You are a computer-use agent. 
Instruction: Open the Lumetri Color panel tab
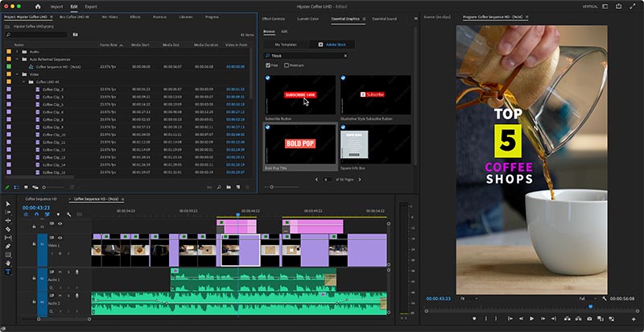[308, 19]
